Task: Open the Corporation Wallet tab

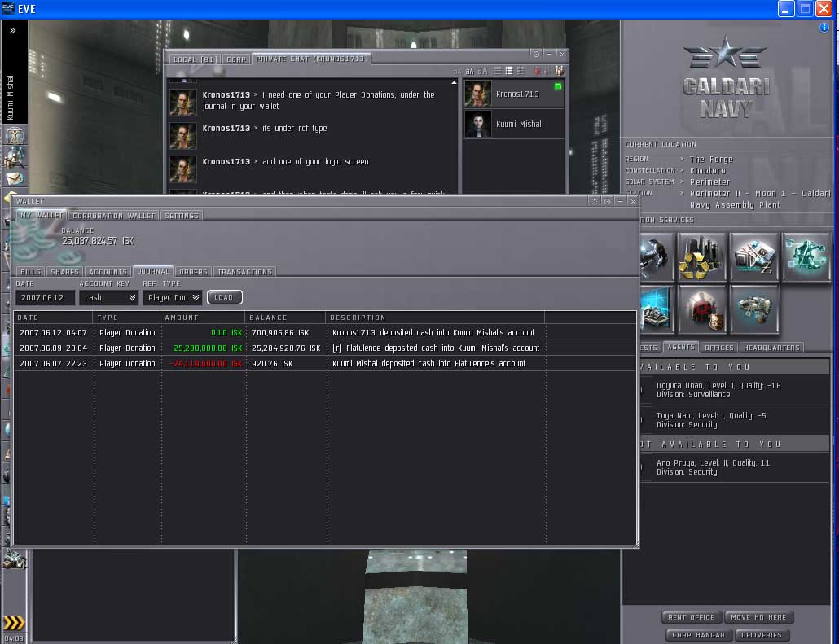Action: click(114, 216)
